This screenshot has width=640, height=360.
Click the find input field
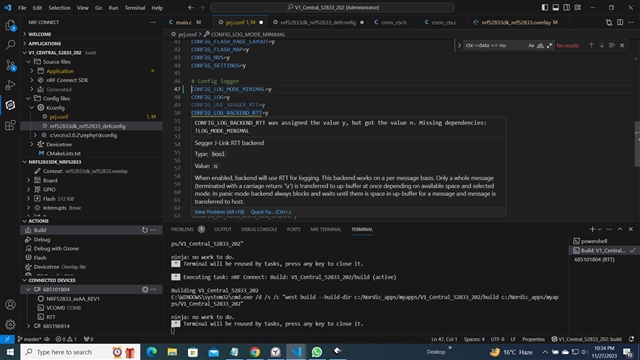point(494,45)
